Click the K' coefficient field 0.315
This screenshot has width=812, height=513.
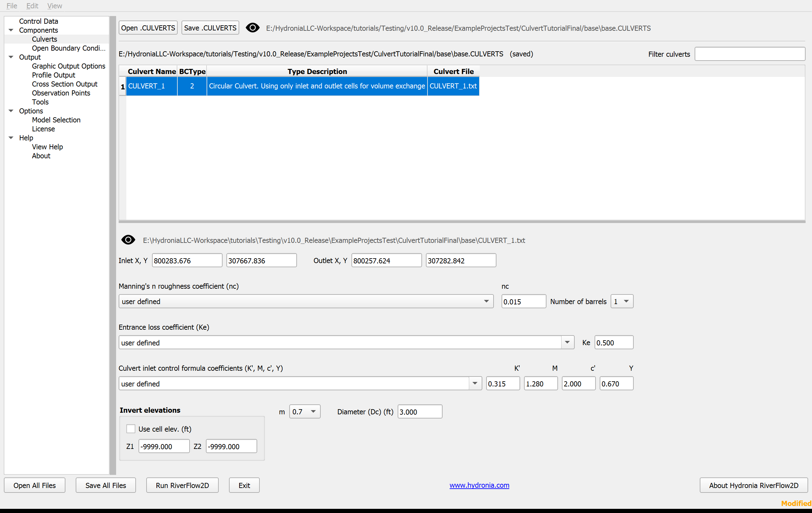(x=503, y=384)
